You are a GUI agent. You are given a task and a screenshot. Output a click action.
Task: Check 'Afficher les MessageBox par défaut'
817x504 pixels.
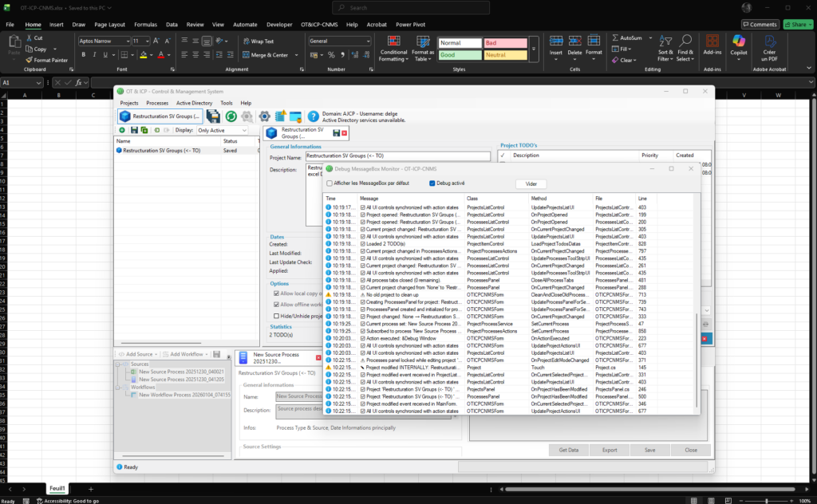coord(330,183)
